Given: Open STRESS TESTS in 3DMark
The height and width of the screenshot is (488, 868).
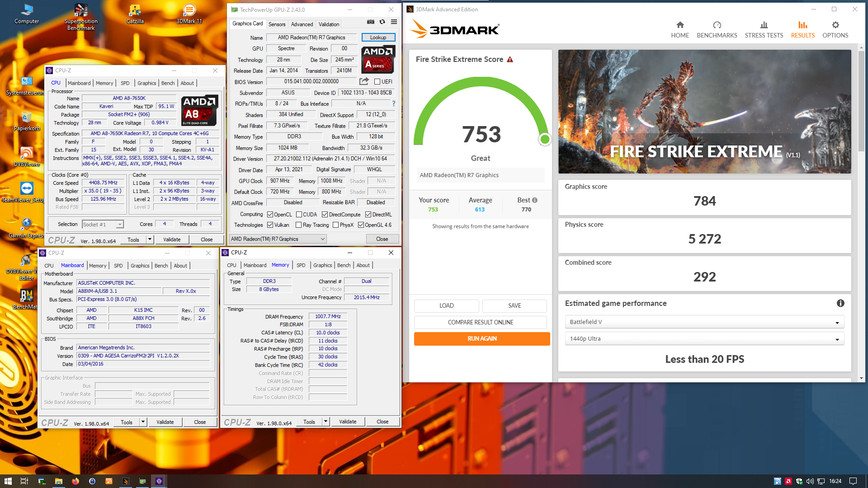Looking at the screenshot, I should 764,29.
